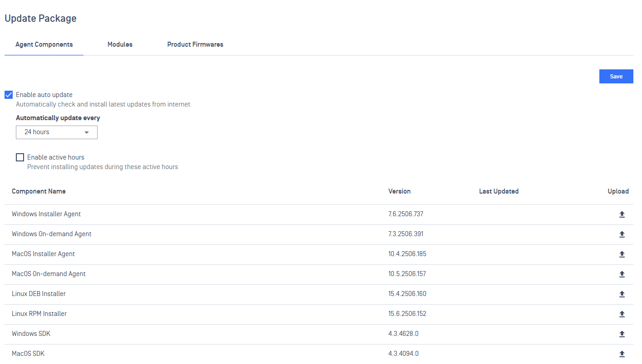Image resolution: width=642 pixels, height=364 pixels.
Task: Select MacOS SDK row name
Action: click(x=28, y=354)
